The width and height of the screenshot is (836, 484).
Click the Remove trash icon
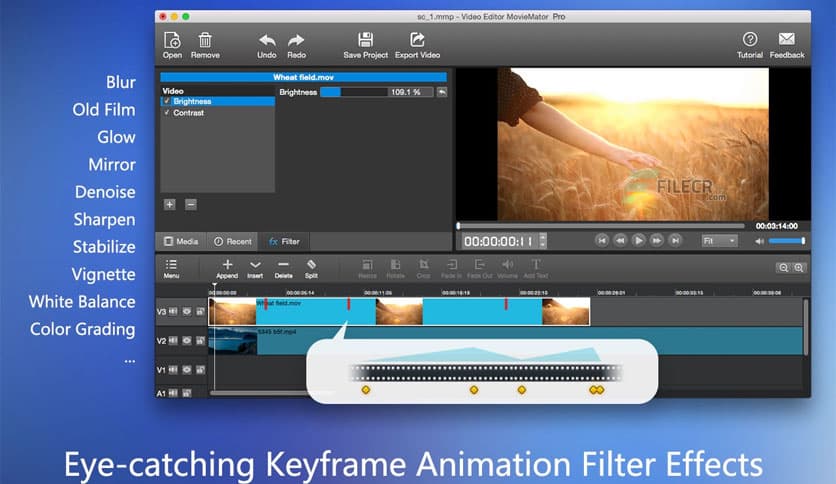[205, 45]
